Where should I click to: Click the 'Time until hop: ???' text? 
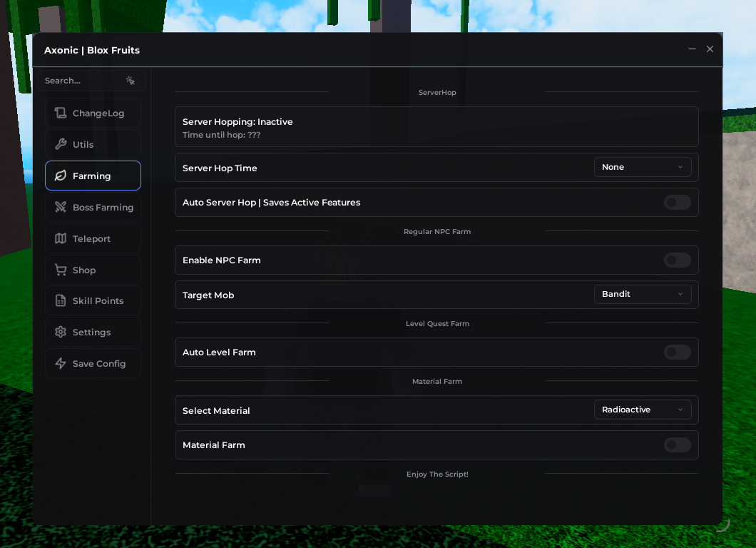(x=221, y=135)
